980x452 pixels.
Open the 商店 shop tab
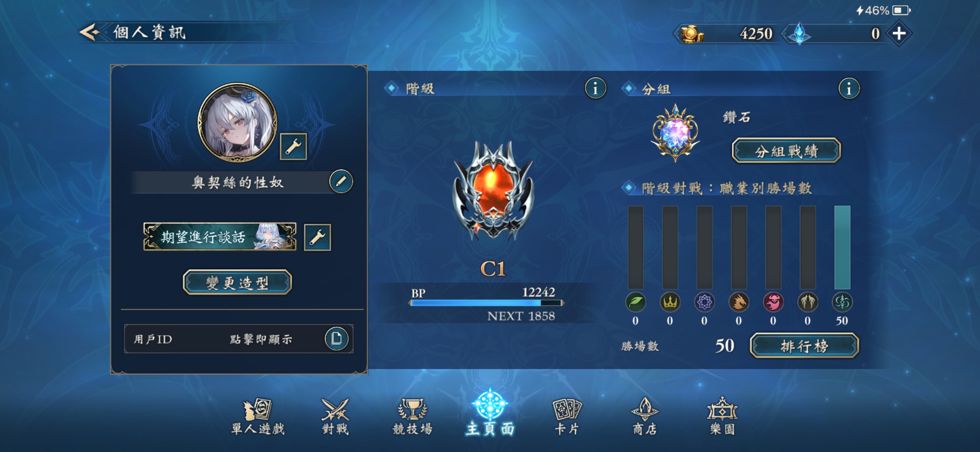(x=645, y=416)
